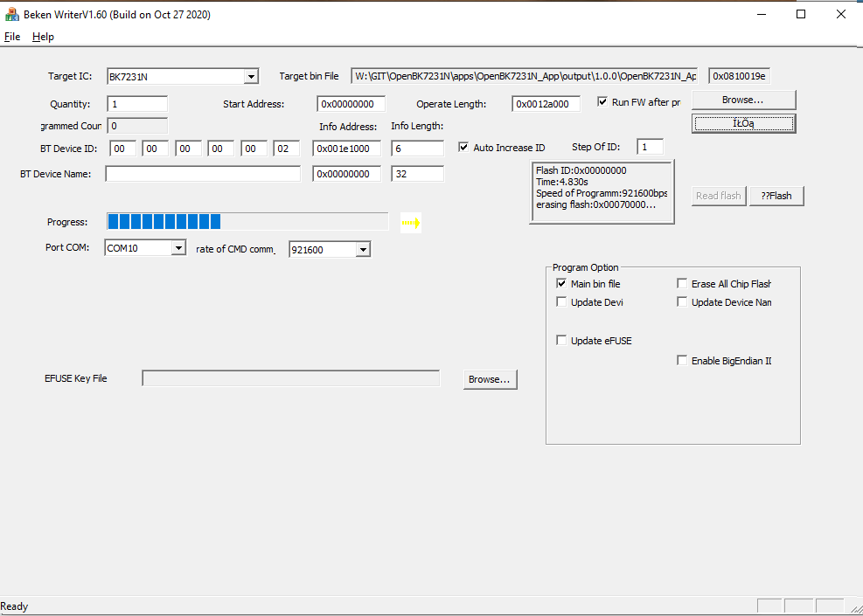
Task: Click the ??Flash button
Action: click(x=776, y=196)
